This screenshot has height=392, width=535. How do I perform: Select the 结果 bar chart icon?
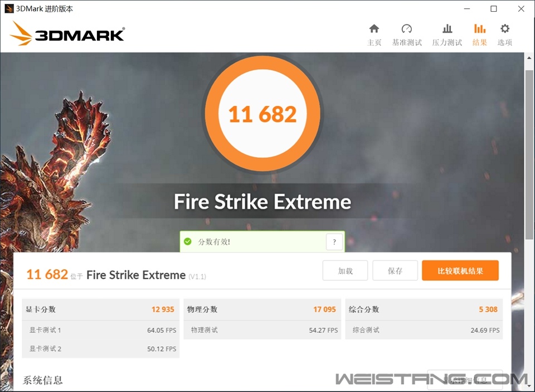point(479,28)
